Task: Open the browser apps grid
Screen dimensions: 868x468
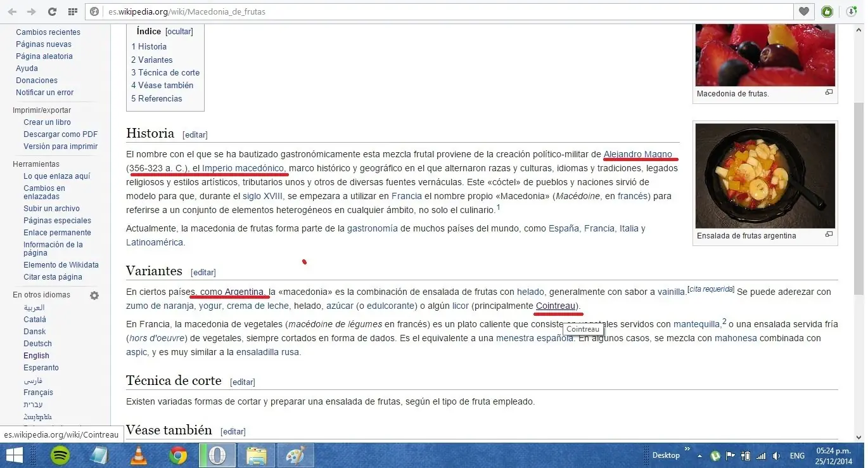Action: 73,11
